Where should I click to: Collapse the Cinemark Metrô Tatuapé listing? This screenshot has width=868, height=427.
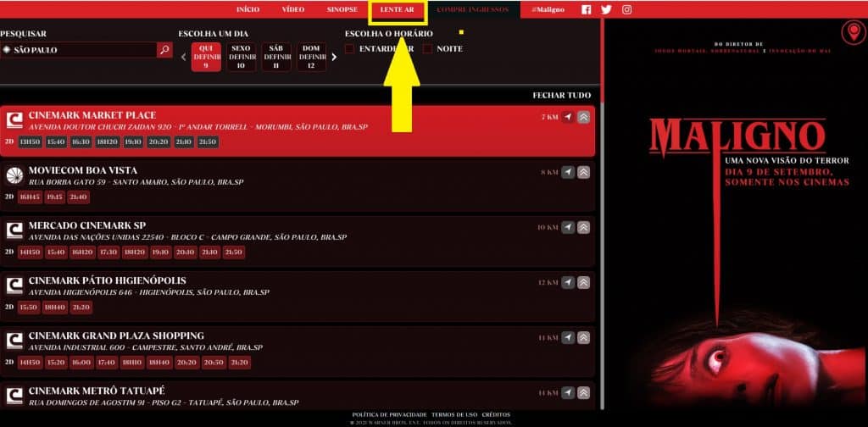point(583,393)
